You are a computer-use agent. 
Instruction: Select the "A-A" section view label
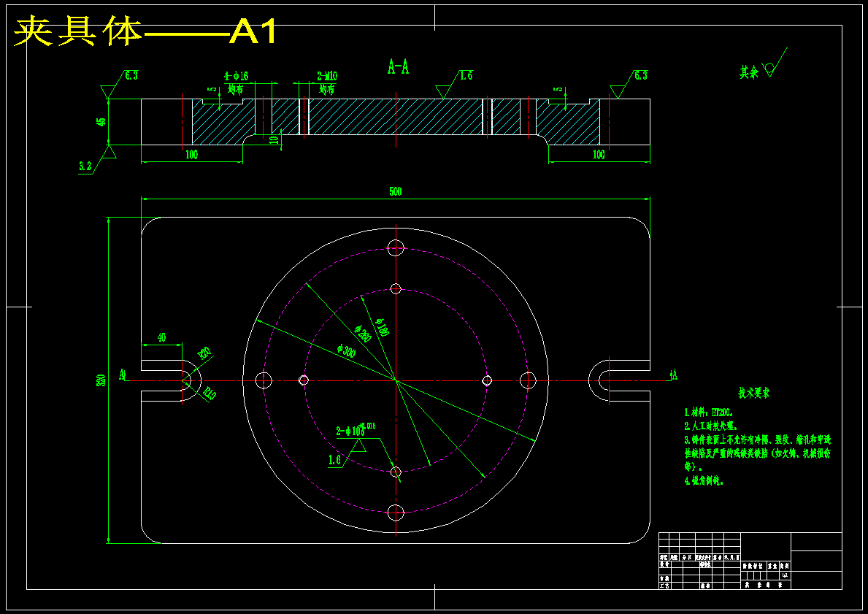[398, 68]
